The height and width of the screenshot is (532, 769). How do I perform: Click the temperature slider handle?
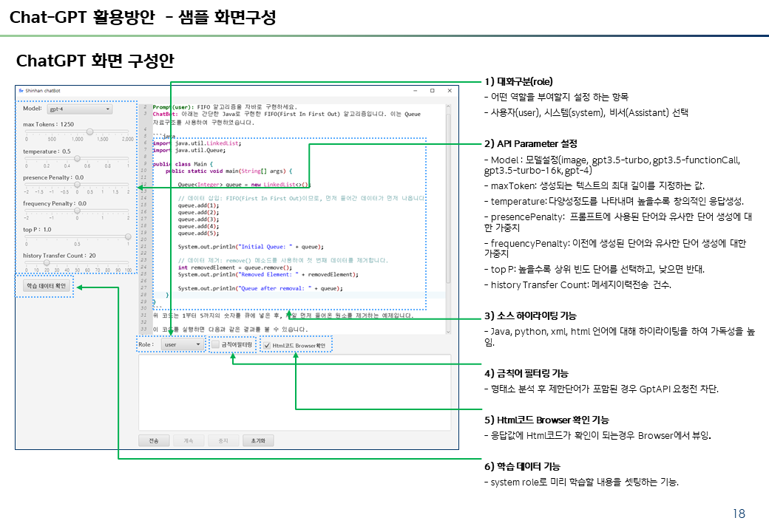tap(77, 159)
